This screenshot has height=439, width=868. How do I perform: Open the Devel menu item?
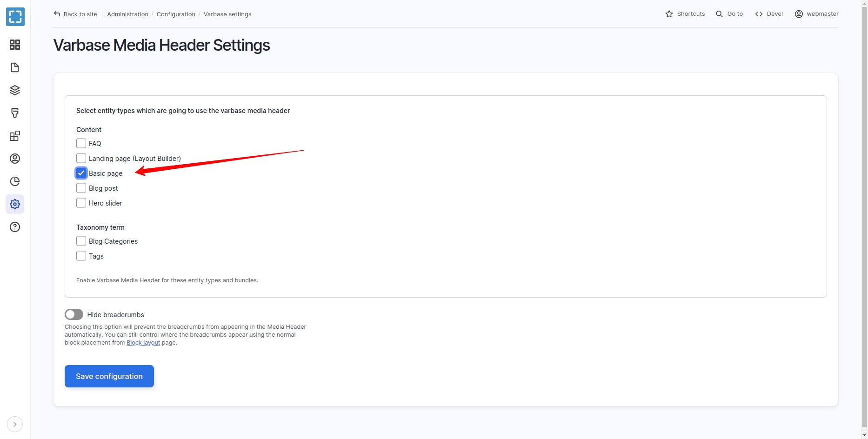[769, 14]
